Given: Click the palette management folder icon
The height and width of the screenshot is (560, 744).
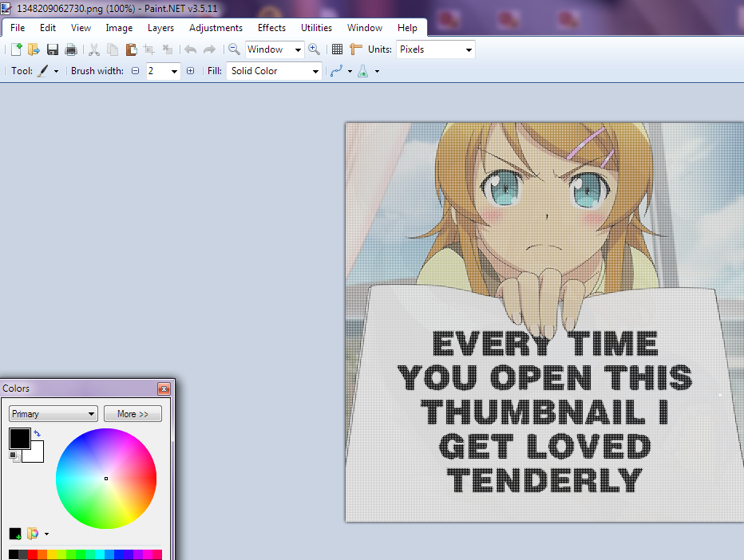Looking at the screenshot, I should point(33,534).
